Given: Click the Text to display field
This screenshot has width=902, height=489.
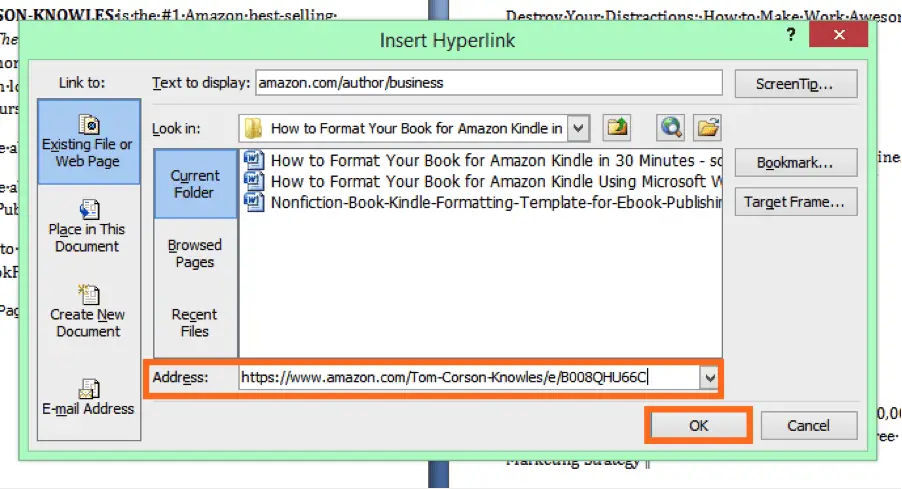Looking at the screenshot, I should click(x=489, y=83).
